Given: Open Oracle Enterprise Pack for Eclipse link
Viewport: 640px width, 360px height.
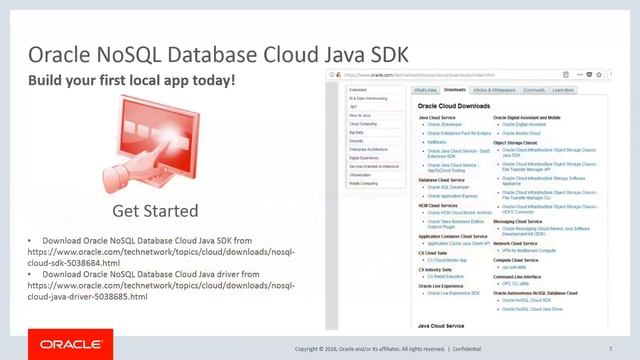Looking at the screenshot, I should (x=459, y=133).
